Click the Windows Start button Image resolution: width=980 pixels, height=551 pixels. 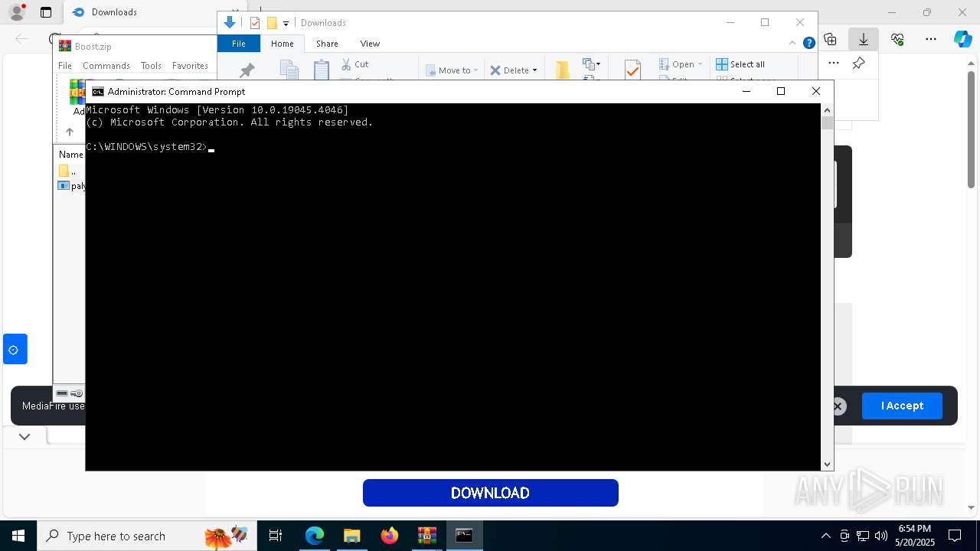coord(18,536)
